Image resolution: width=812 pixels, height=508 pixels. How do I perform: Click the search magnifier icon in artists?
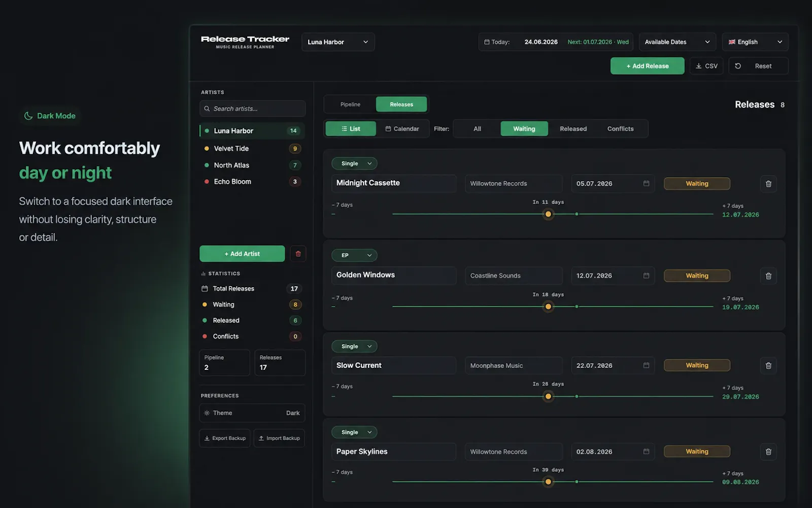[207, 109]
